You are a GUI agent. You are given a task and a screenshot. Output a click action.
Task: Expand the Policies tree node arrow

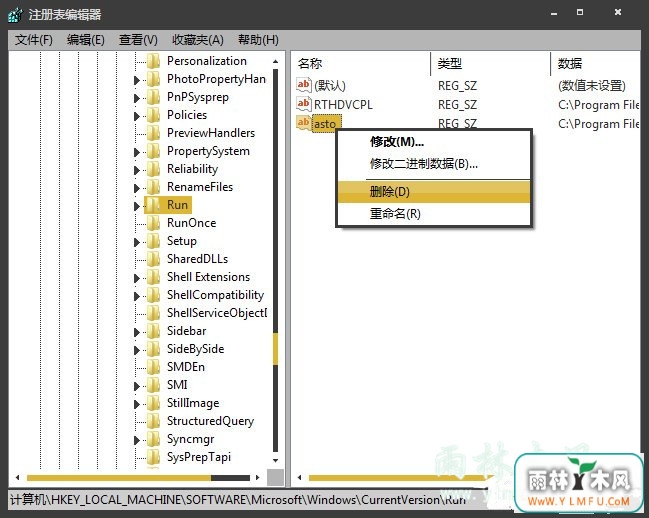[137, 116]
